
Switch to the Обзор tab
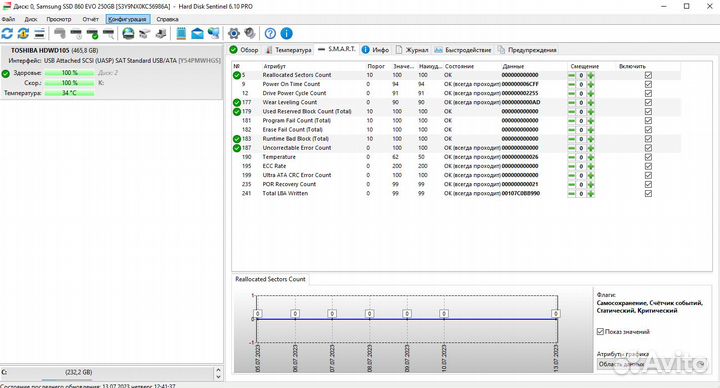[x=244, y=50]
